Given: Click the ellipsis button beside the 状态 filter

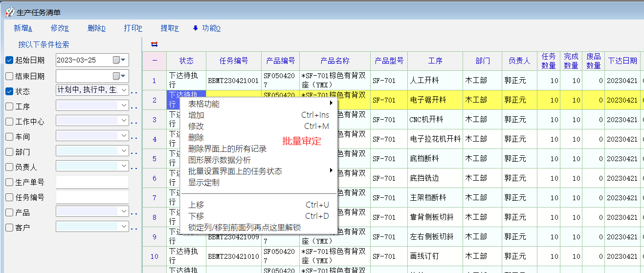Looking at the screenshot, I should click(134, 91).
